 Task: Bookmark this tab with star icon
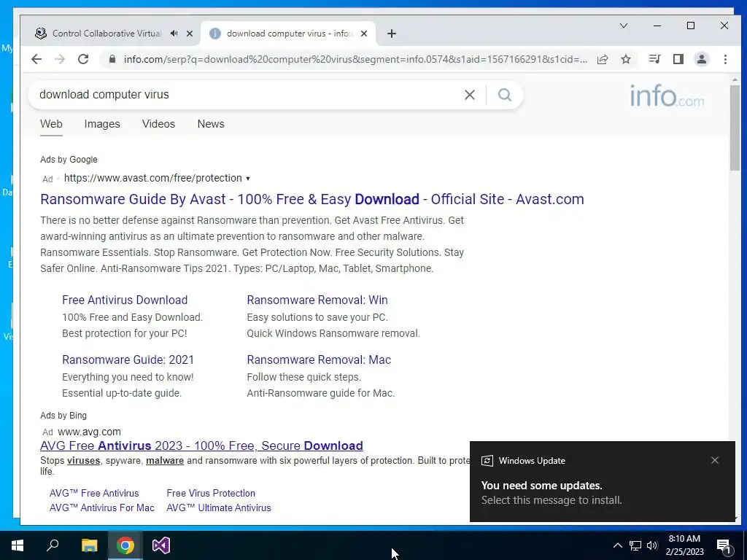pyautogui.click(x=626, y=59)
